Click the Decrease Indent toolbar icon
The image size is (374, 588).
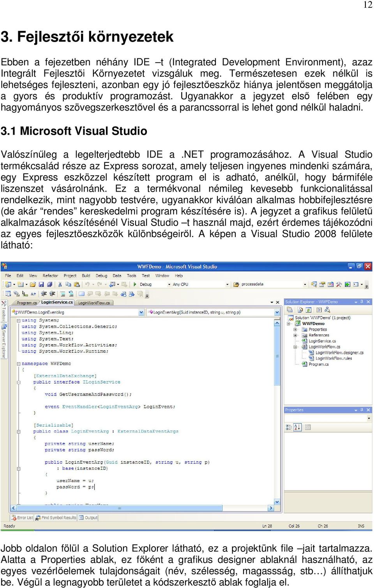click(x=44, y=294)
